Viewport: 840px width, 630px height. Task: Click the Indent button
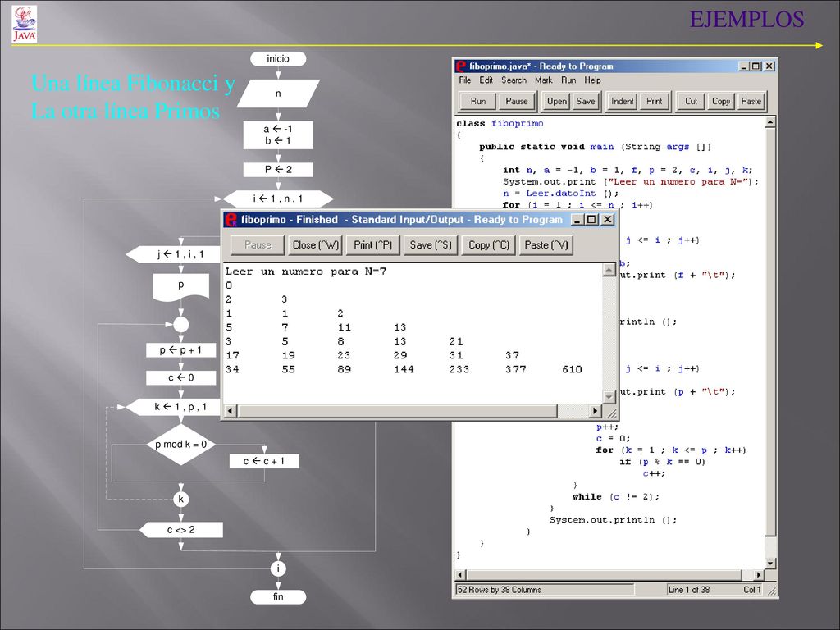[622, 101]
